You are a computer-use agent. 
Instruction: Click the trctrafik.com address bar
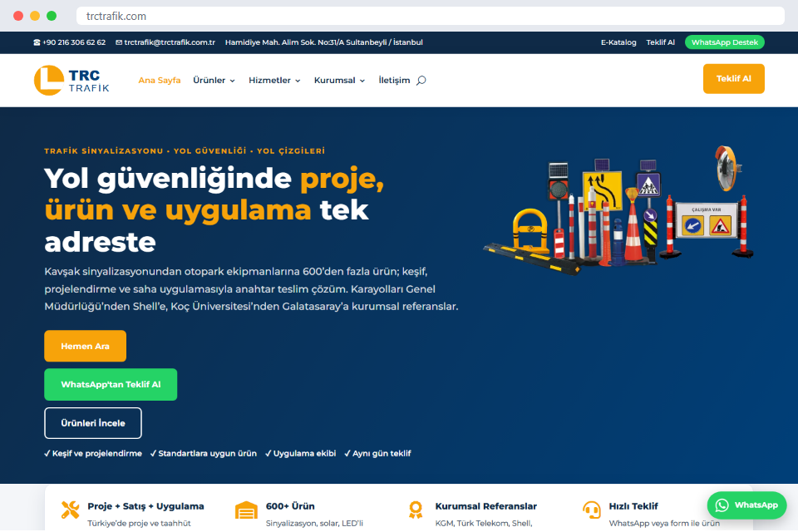click(430, 16)
